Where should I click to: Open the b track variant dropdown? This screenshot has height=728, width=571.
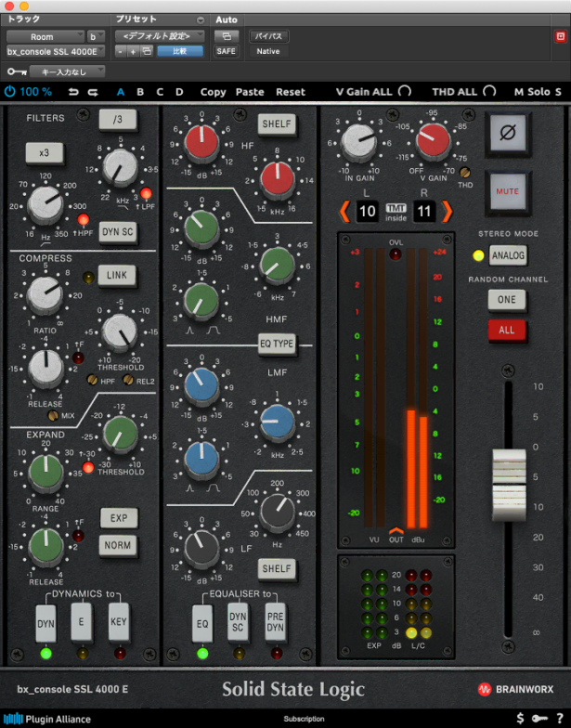tap(97, 36)
